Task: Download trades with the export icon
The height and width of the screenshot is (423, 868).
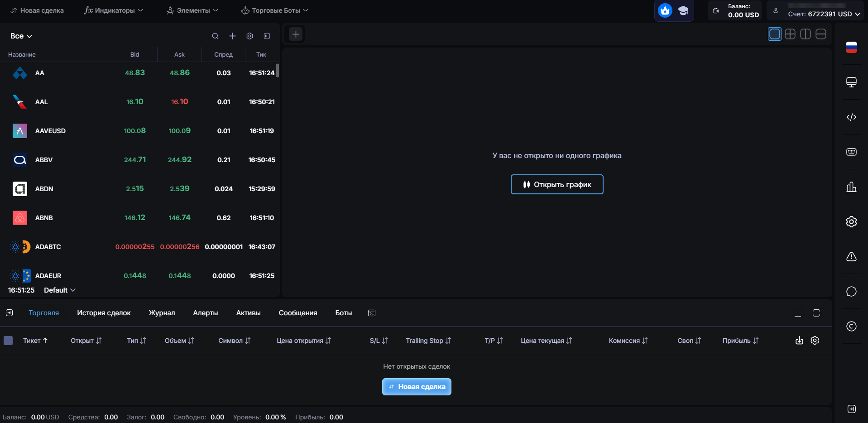Action: tap(799, 341)
